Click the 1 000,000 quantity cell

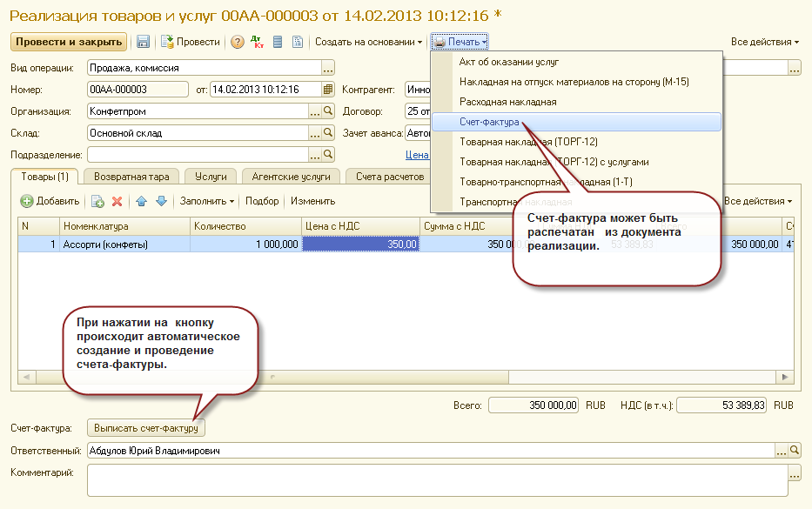pos(245,244)
